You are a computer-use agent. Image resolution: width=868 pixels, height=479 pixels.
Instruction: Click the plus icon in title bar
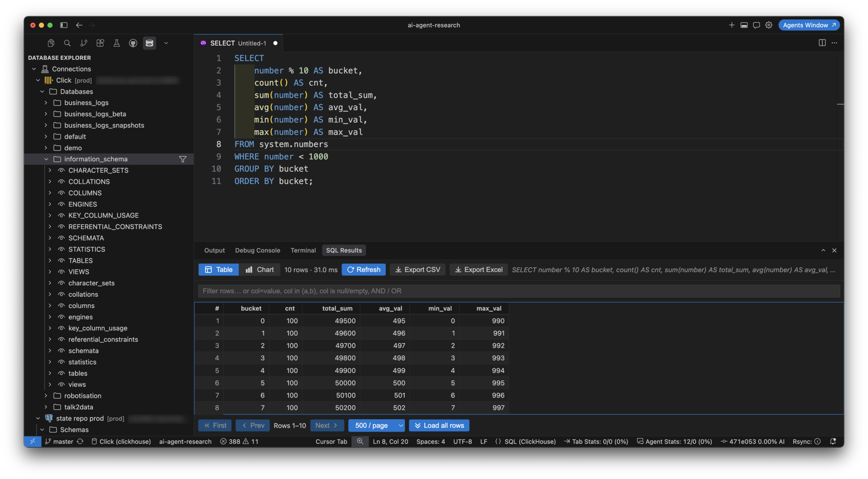(x=732, y=25)
